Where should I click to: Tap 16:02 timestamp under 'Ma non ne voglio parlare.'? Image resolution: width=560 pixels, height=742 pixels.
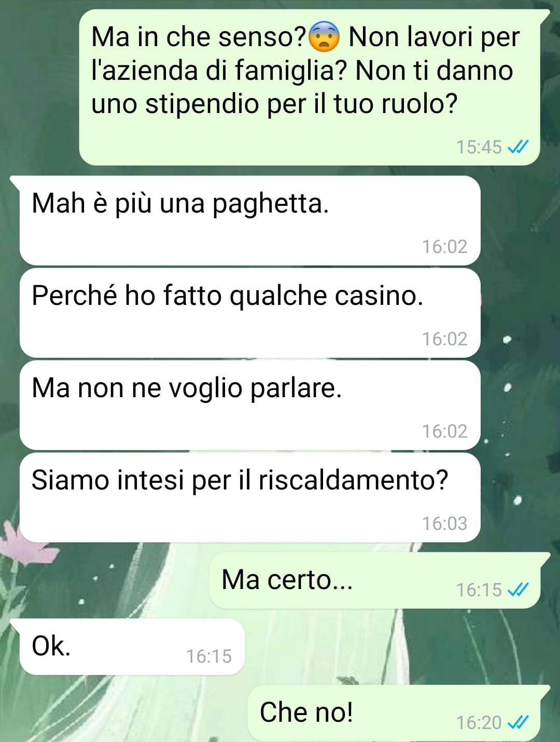click(x=444, y=431)
